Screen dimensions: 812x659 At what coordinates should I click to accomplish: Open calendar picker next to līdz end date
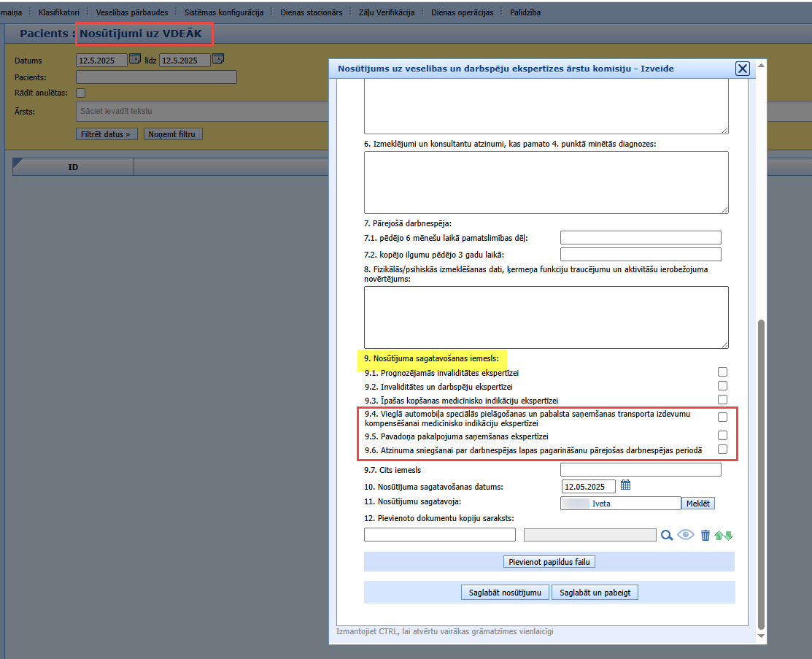[x=218, y=59]
